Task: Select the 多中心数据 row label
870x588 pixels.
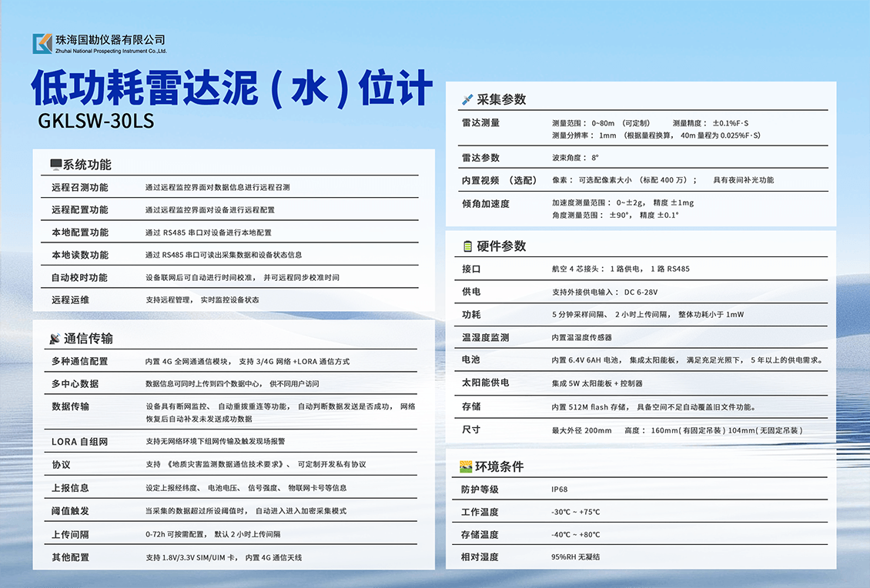Action: pyautogui.click(x=75, y=384)
